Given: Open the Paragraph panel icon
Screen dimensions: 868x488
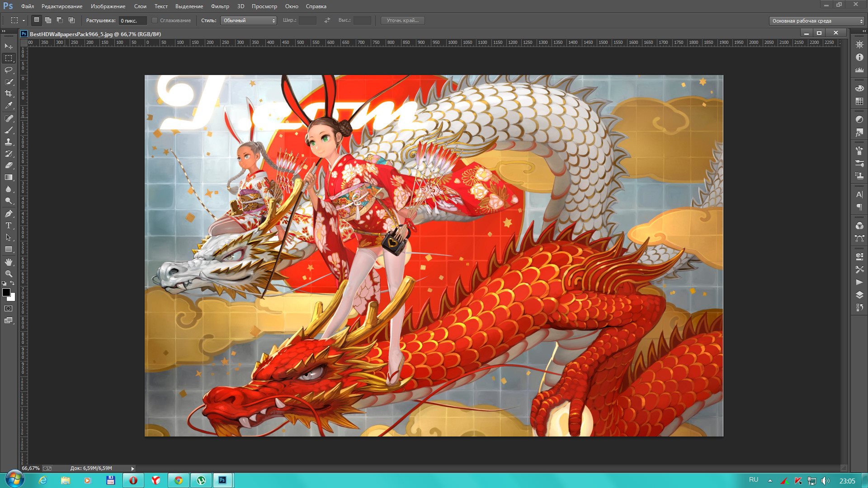Looking at the screenshot, I should (859, 207).
